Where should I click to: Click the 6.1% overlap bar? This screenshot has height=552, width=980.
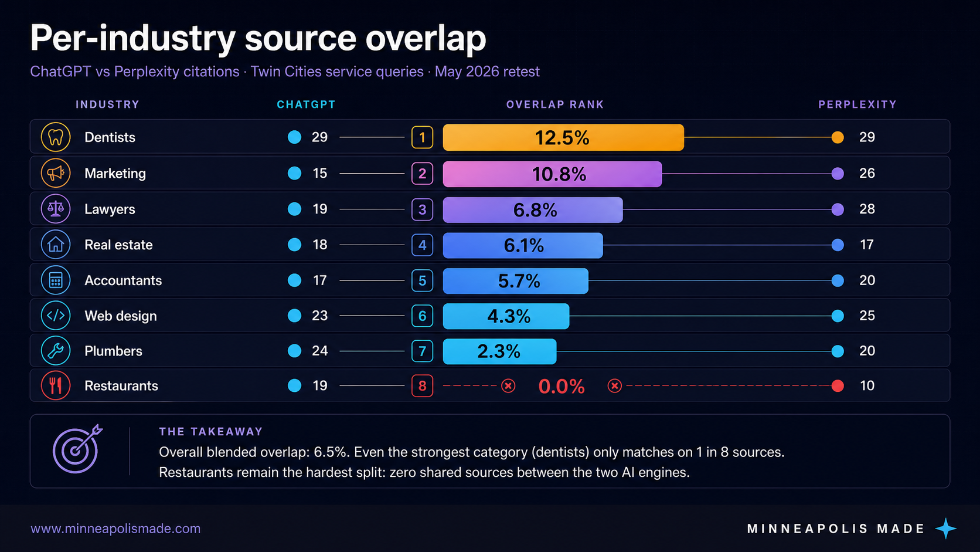point(523,245)
